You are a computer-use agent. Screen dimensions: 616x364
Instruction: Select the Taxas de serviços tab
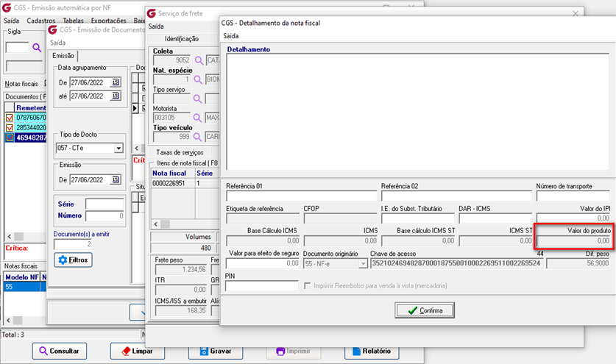point(180,152)
